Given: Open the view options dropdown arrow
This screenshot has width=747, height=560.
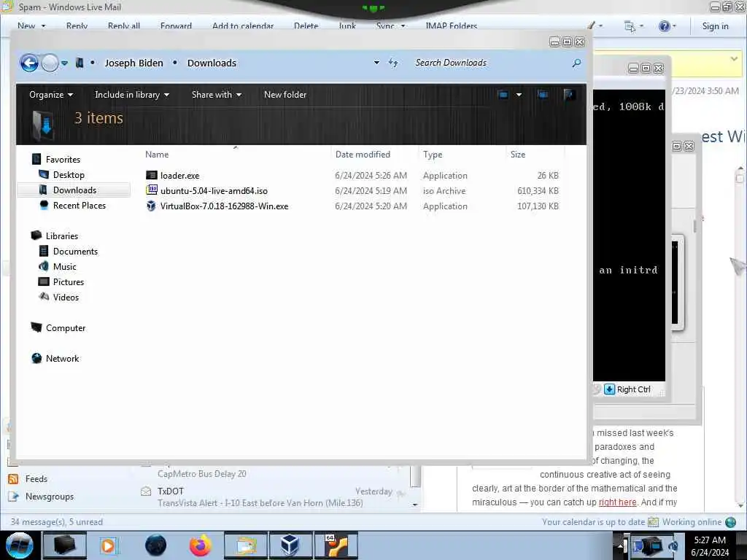Looking at the screenshot, I should click(519, 95).
